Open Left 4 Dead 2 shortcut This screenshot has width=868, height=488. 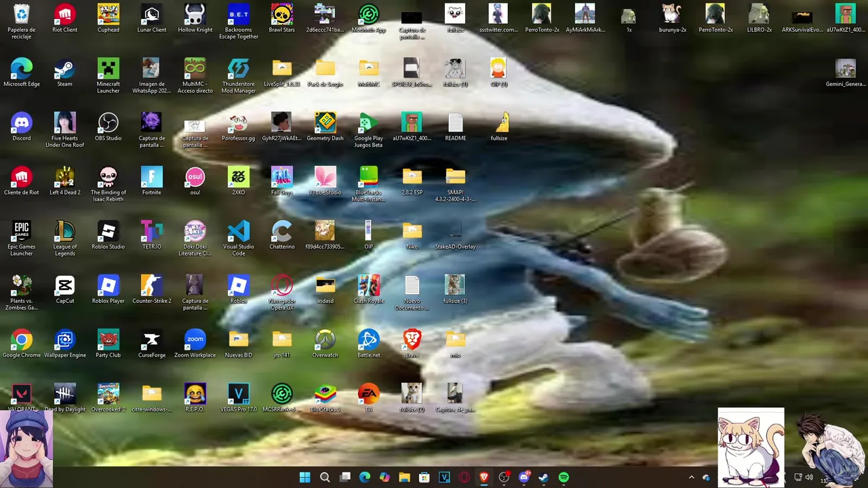click(x=64, y=181)
